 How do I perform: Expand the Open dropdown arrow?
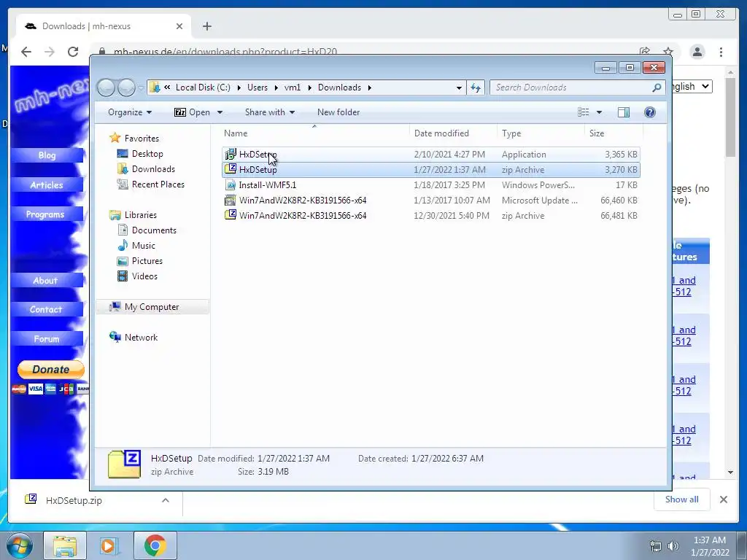220,112
